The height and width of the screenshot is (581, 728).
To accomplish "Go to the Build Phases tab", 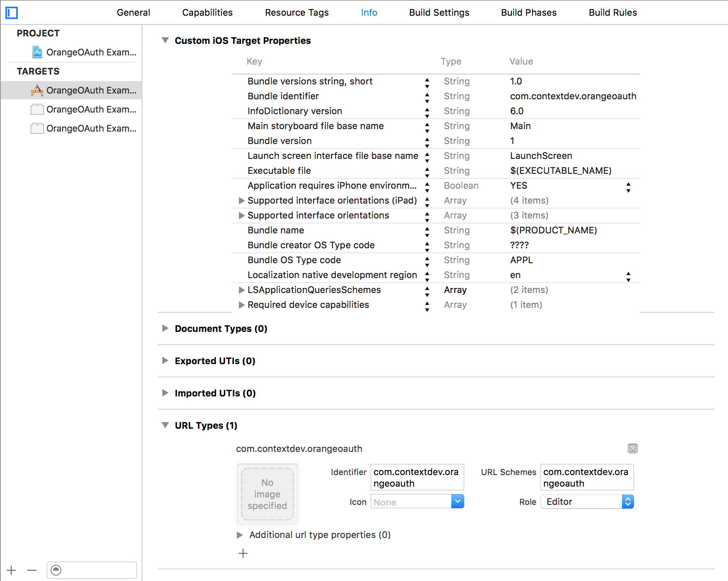I will 529,12.
